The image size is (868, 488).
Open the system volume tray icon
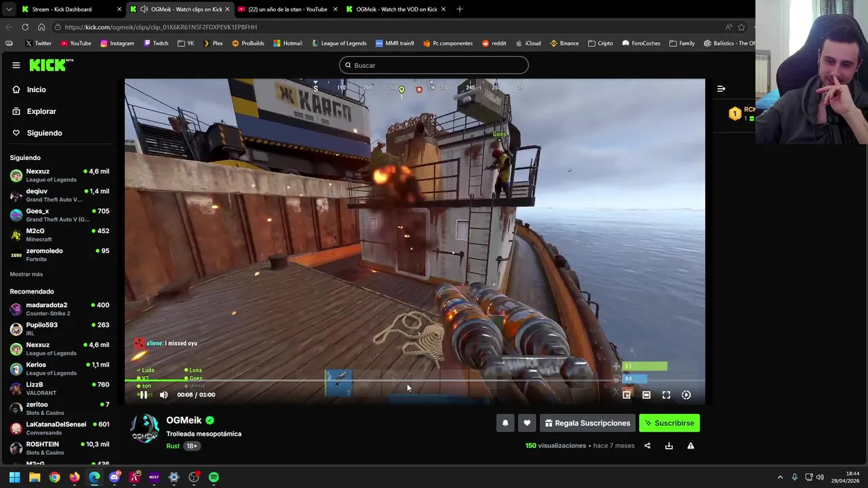click(820, 477)
